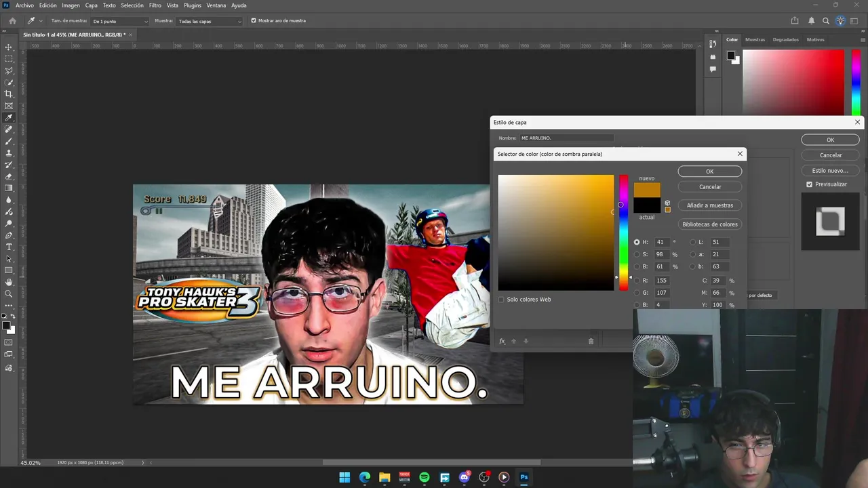The height and width of the screenshot is (488, 868).
Task: Toggle Quick Mask mode icon
Action: click(9, 342)
